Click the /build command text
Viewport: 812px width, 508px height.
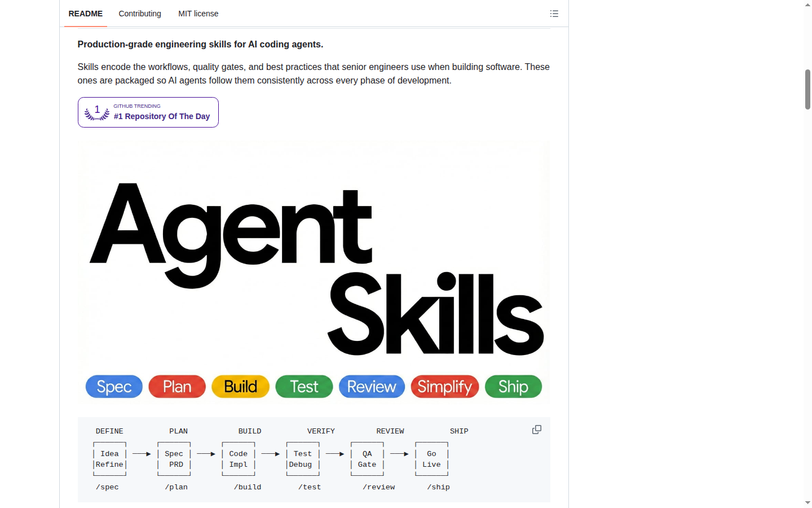click(248, 487)
